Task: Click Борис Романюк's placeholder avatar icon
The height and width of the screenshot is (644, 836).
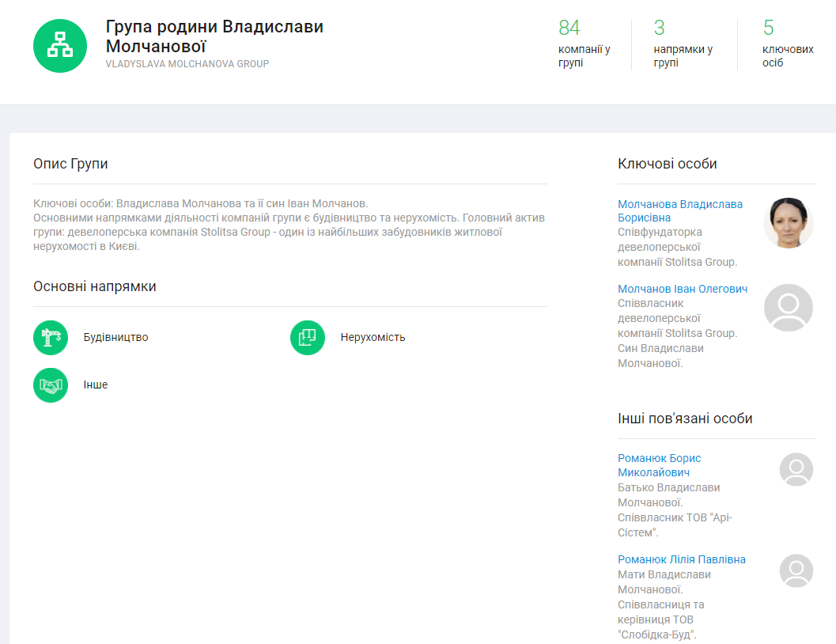Action: coord(796,469)
